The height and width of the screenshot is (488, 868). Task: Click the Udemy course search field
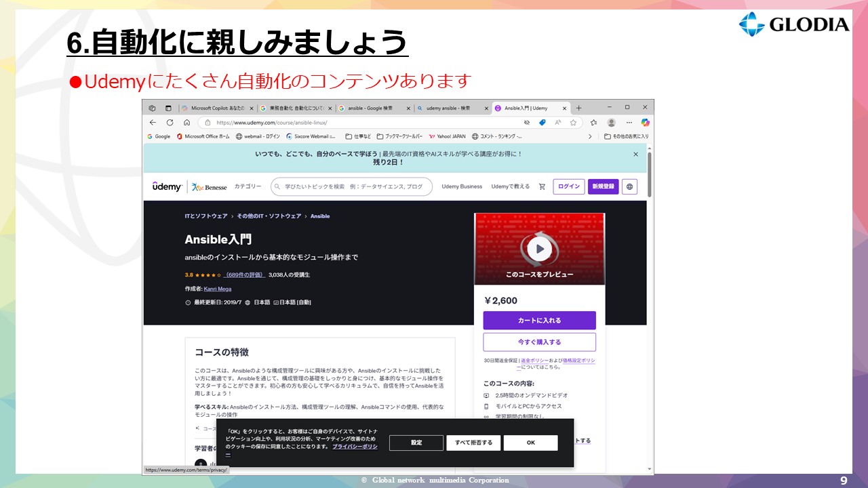pos(351,186)
